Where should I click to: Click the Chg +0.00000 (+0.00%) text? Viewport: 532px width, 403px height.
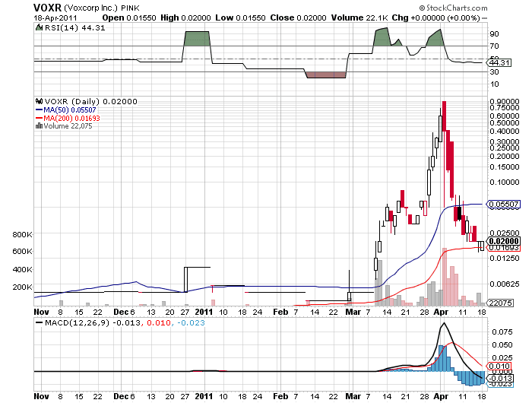click(436, 17)
